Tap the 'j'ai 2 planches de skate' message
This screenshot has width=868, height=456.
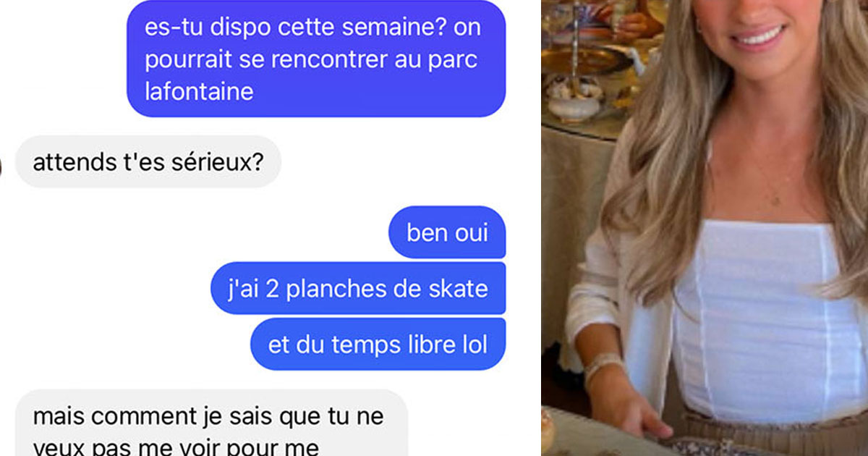click(357, 288)
